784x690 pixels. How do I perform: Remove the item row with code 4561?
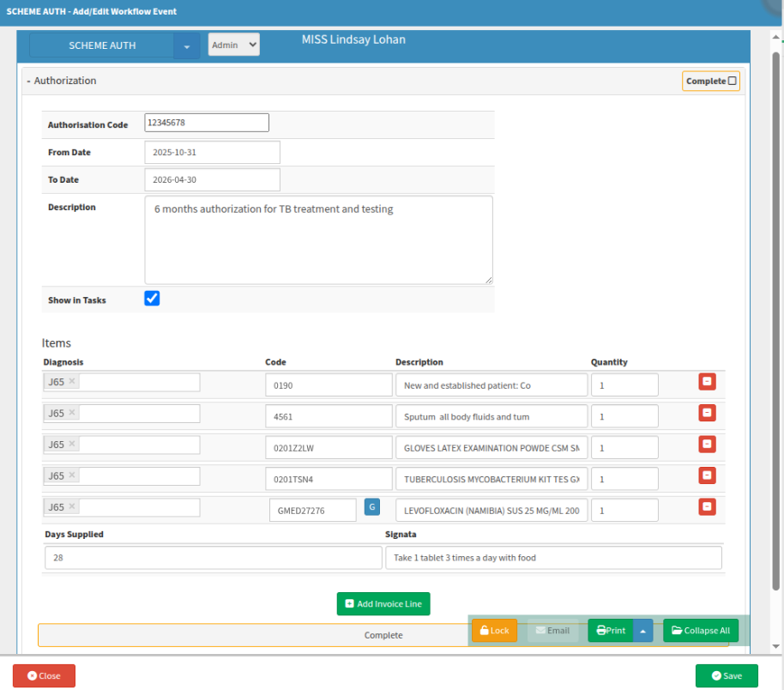(x=707, y=413)
